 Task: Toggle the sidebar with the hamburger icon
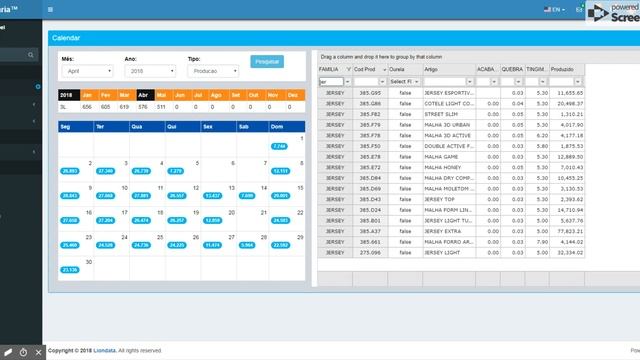[x=50, y=9]
